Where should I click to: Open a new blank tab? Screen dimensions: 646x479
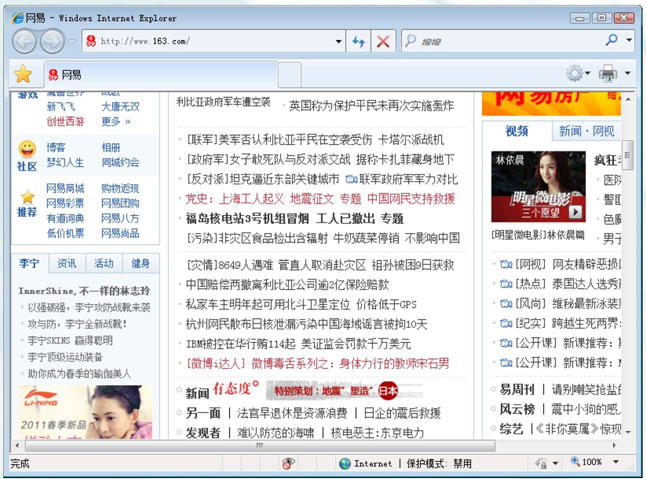[290, 75]
